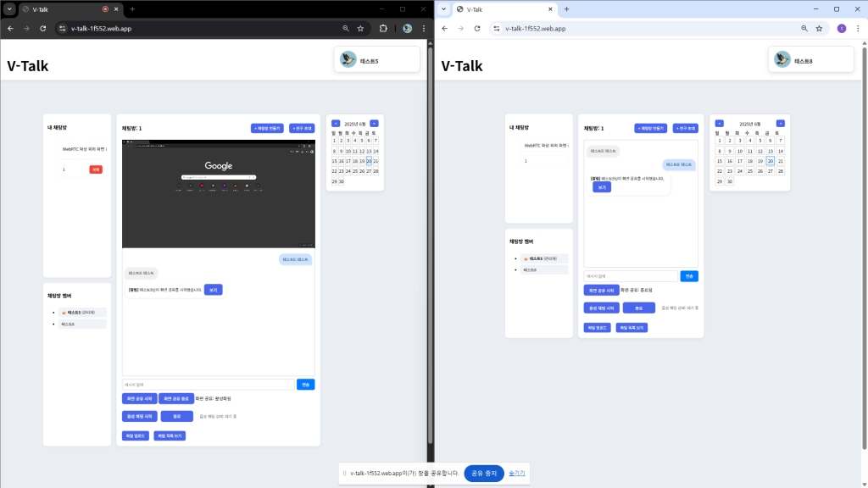The width and height of the screenshot is (868, 488).
Task: Stop screen sharing in the left window chat panel
Action: (176, 398)
